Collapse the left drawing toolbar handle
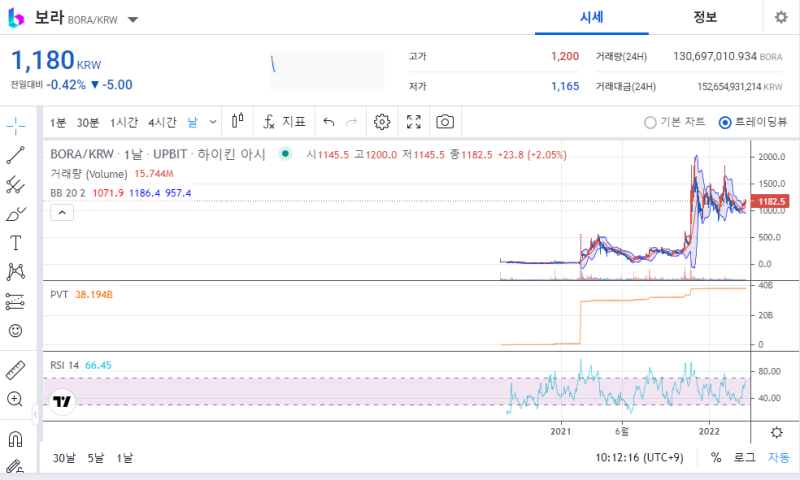 click(35, 414)
